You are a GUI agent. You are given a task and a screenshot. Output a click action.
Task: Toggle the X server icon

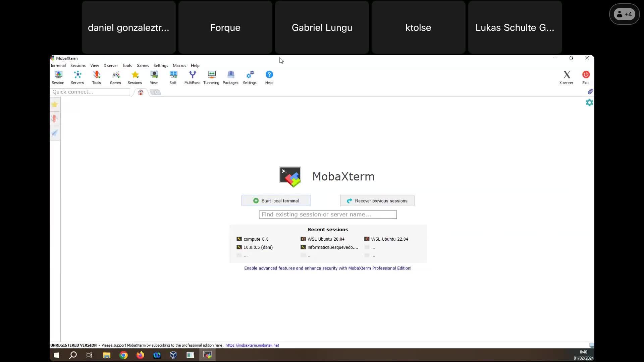566,77
